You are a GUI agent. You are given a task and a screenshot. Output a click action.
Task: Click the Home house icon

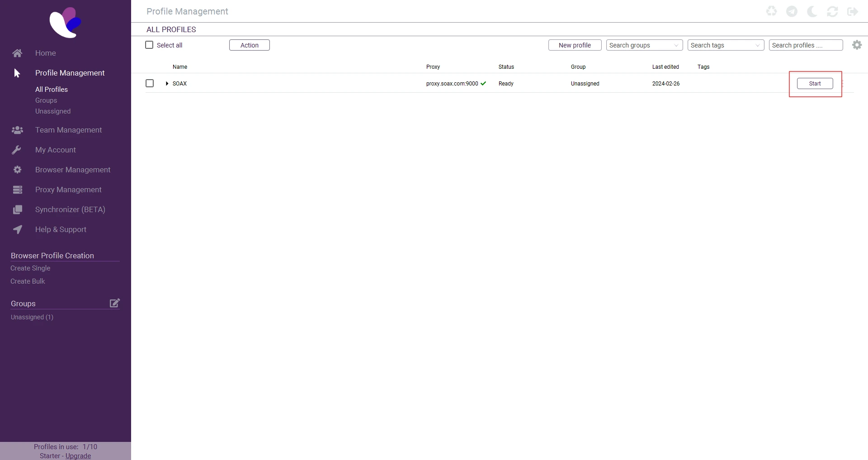tap(17, 53)
